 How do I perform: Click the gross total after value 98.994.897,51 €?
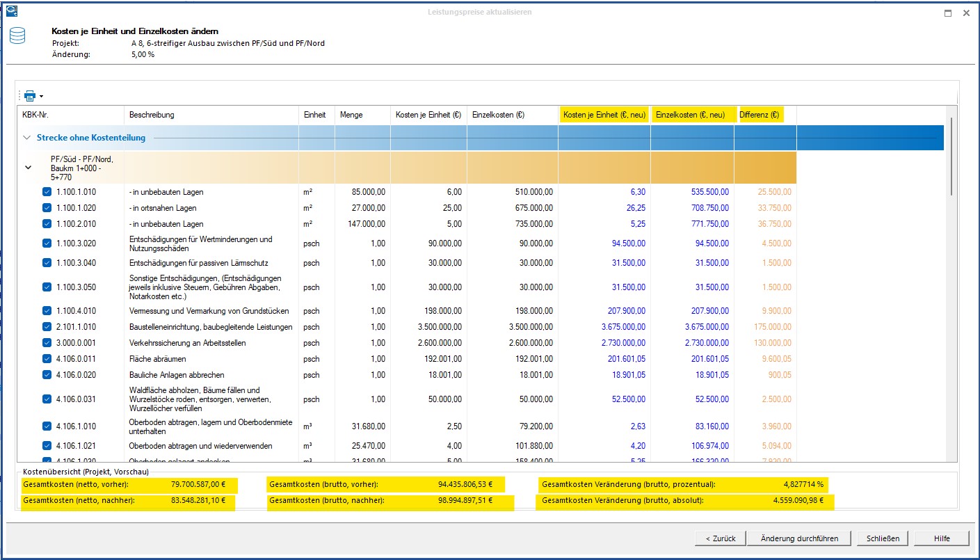click(x=465, y=500)
